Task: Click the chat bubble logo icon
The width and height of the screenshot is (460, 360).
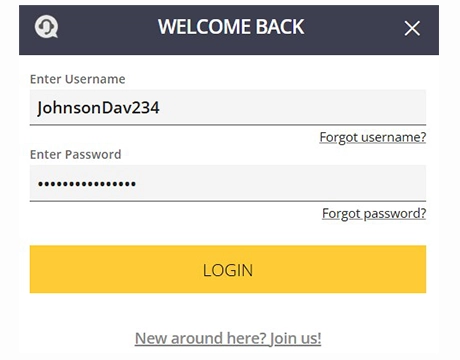Action: (47, 27)
